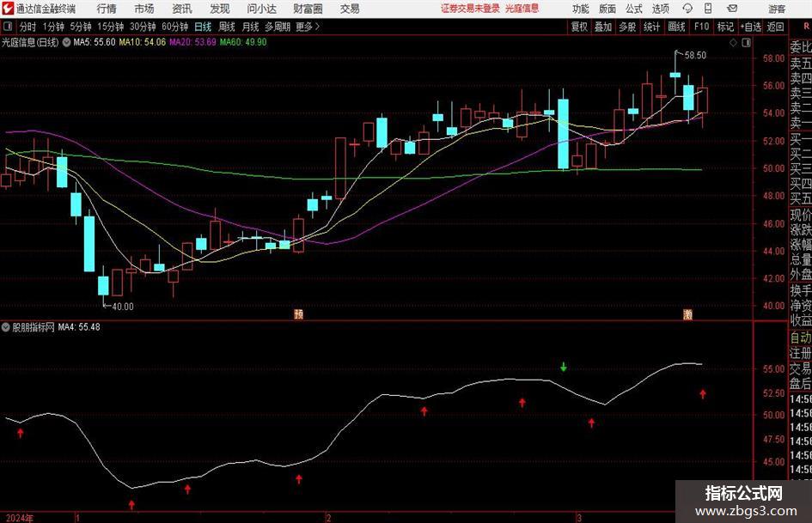Expand main chart indicator dropdown beside 光庭信息(日线)
This screenshot has width=812, height=523.
tap(66, 42)
